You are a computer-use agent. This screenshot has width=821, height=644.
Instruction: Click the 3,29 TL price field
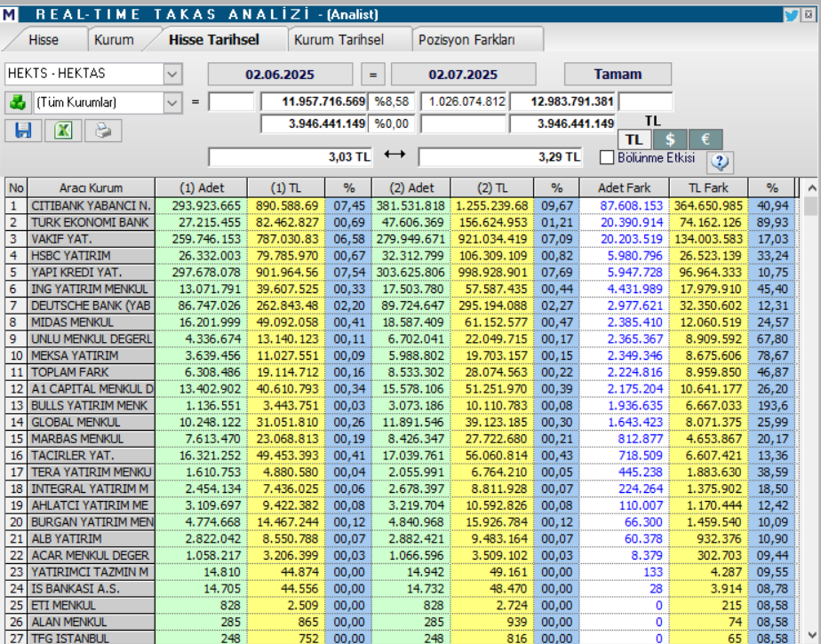click(500, 157)
